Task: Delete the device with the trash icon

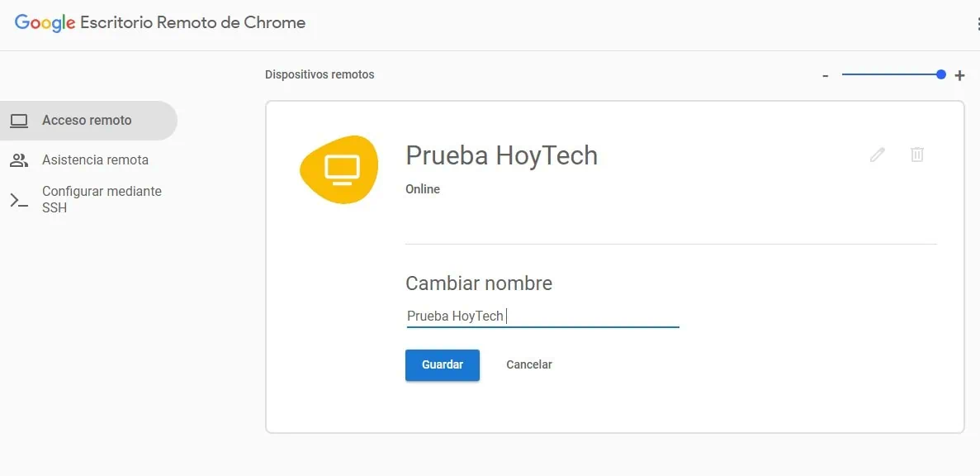Action: tap(916, 155)
